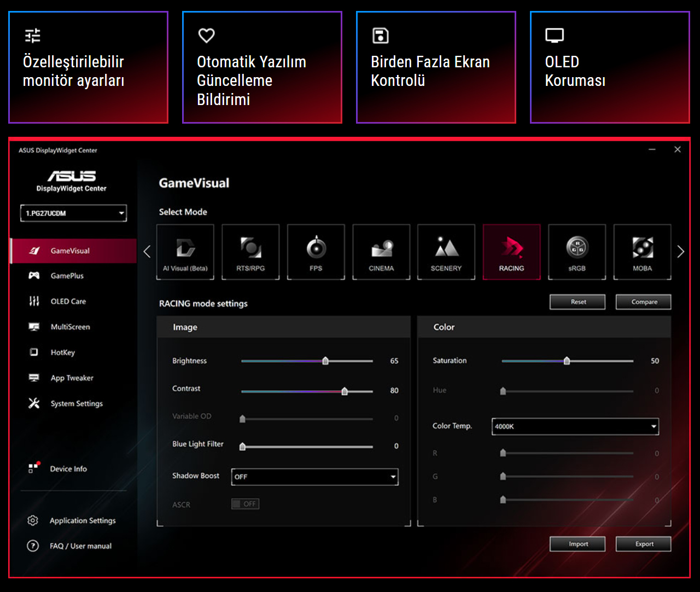Click the Saturation slider handle
Viewport: 700px width, 592px height.
point(567,361)
